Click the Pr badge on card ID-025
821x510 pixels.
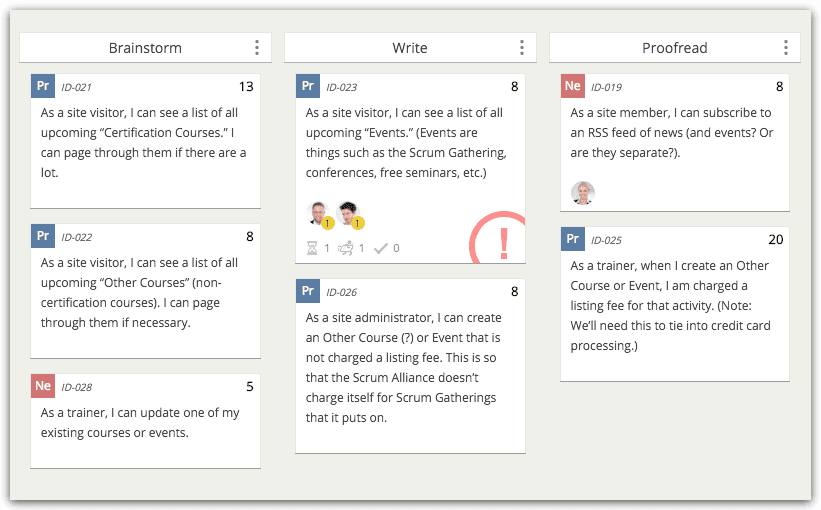pyautogui.click(x=573, y=239)
